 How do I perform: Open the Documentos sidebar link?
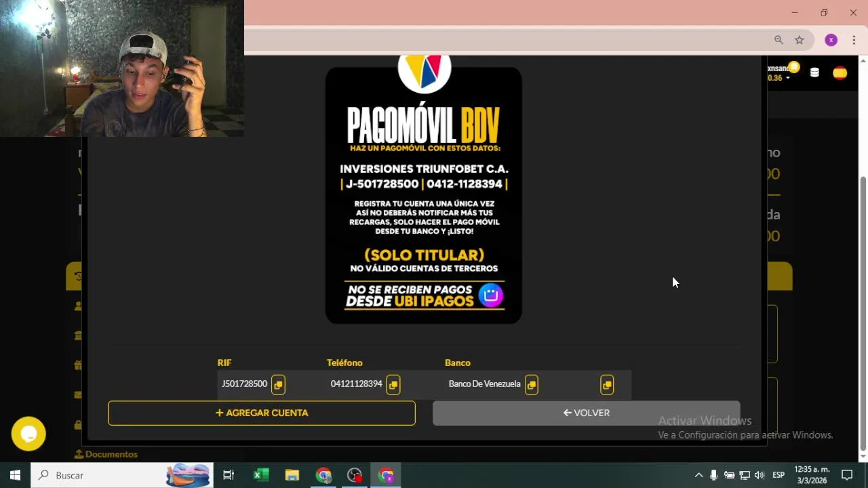pos(106,454)
